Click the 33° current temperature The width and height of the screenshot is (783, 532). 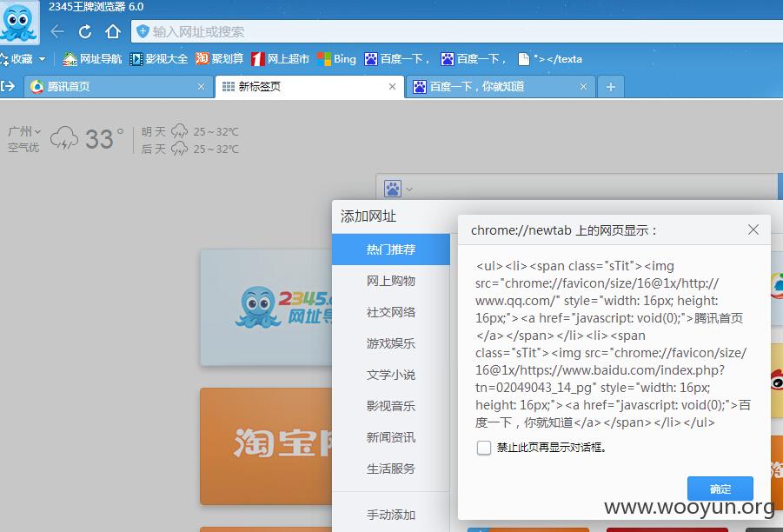coord(104,139)
